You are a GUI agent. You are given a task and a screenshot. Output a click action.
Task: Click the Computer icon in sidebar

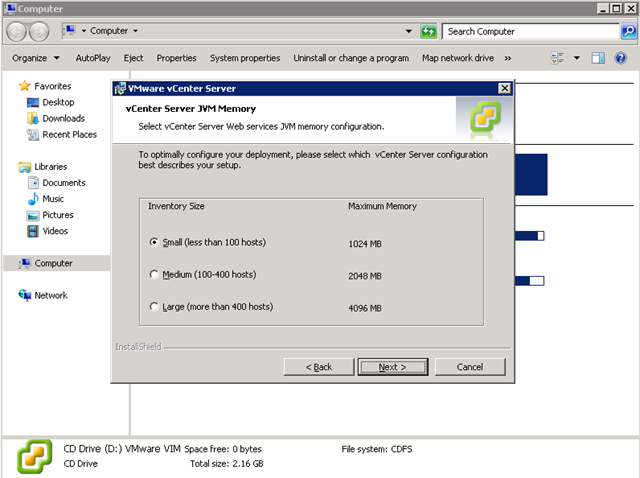tap(25, 263)
